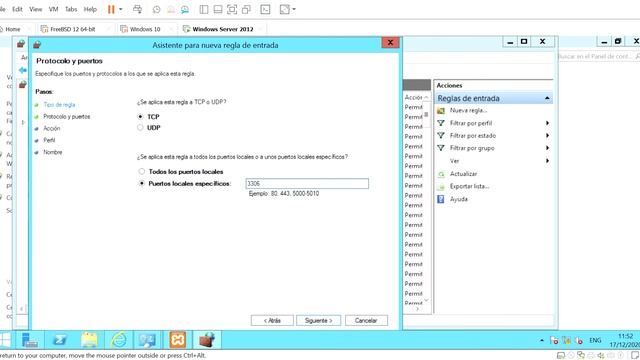The width and height of the screenshot is (640, 360).
Task: Select the Windows Server 2012 tab
Action: coord(223,29)
